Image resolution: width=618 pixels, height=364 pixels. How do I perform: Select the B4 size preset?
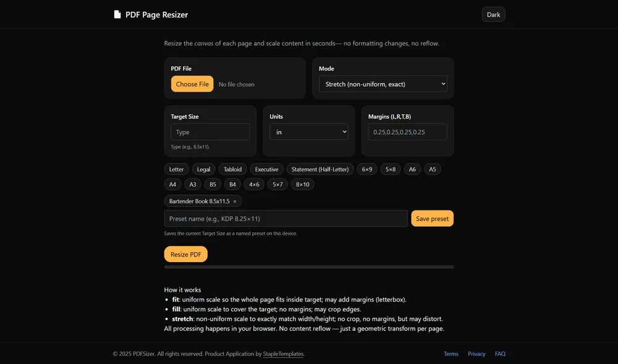click(232, 184)
